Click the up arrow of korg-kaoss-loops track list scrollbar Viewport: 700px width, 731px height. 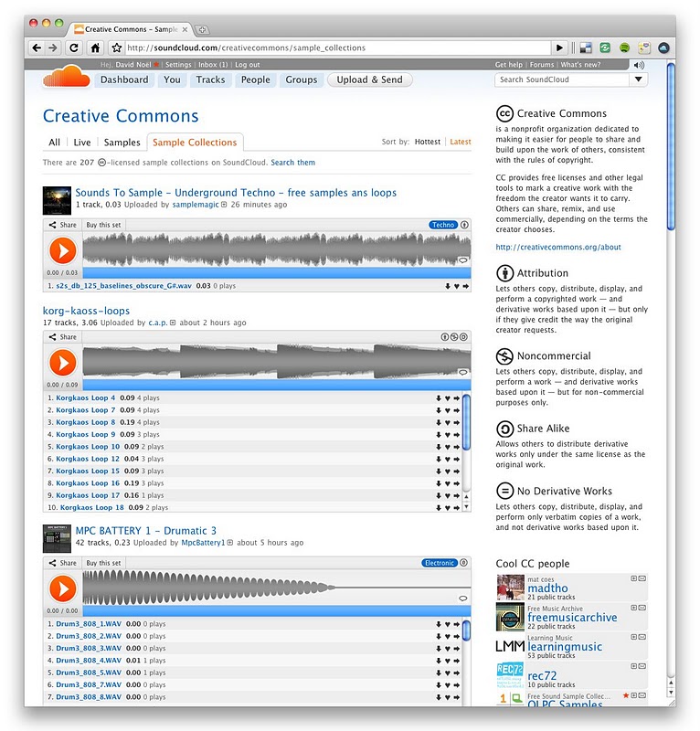(x=466, y=497)
